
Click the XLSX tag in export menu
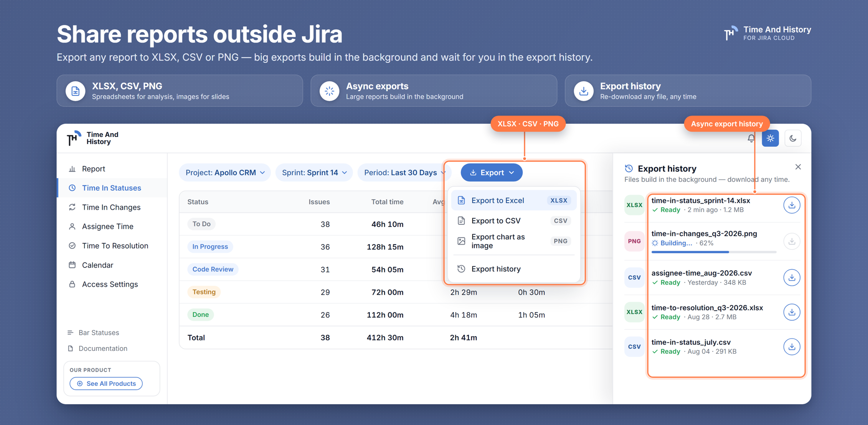coord(559,201)
